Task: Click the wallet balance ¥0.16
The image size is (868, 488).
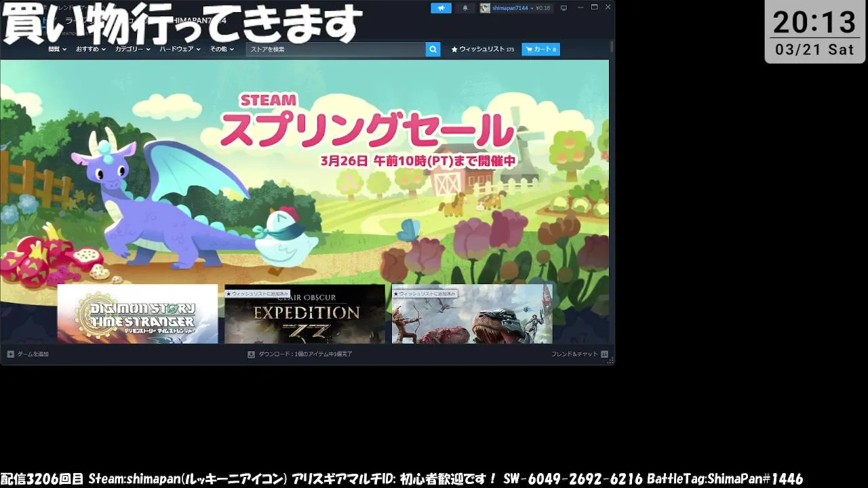Action: coord(542,8)
